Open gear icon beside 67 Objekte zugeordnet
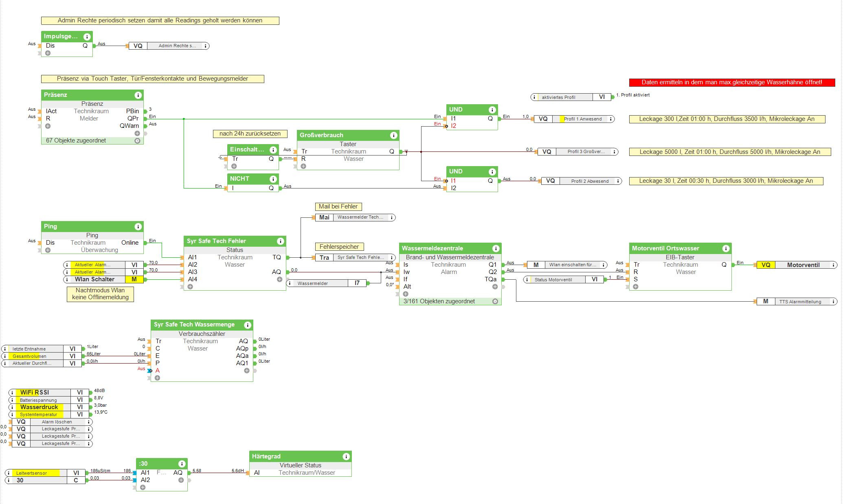Screen dimensions: 843x504 coord(137,140)
